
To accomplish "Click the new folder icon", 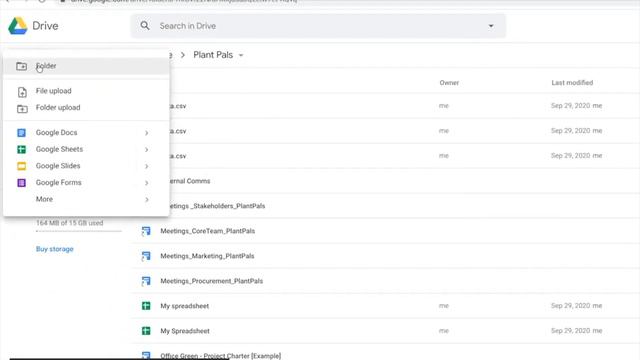I will (22, 66).
